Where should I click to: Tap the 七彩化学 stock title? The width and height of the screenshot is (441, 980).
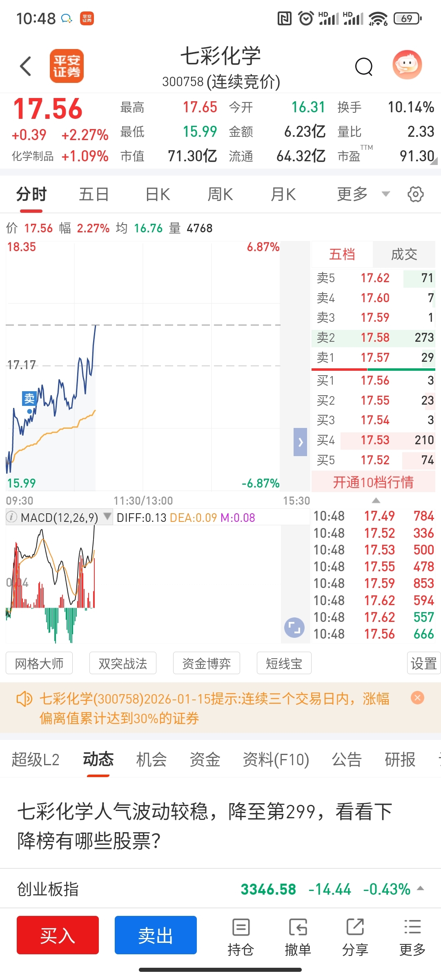(220, 56)
